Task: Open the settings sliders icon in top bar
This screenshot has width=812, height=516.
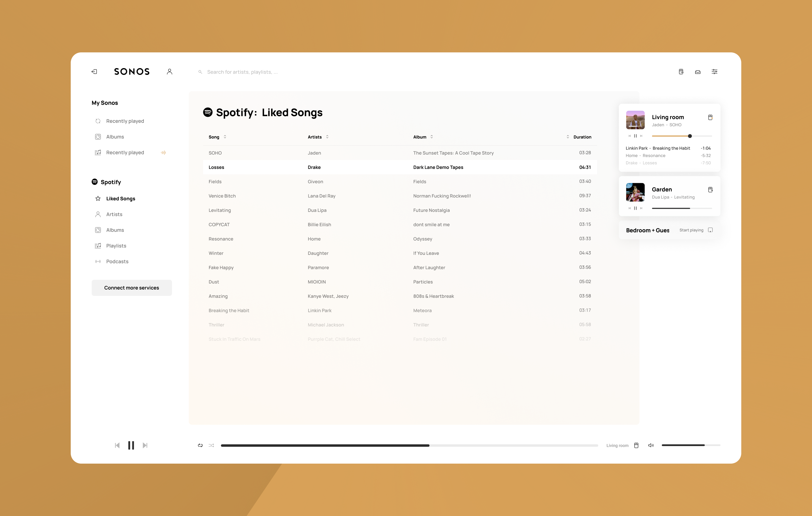Action: 715,72
